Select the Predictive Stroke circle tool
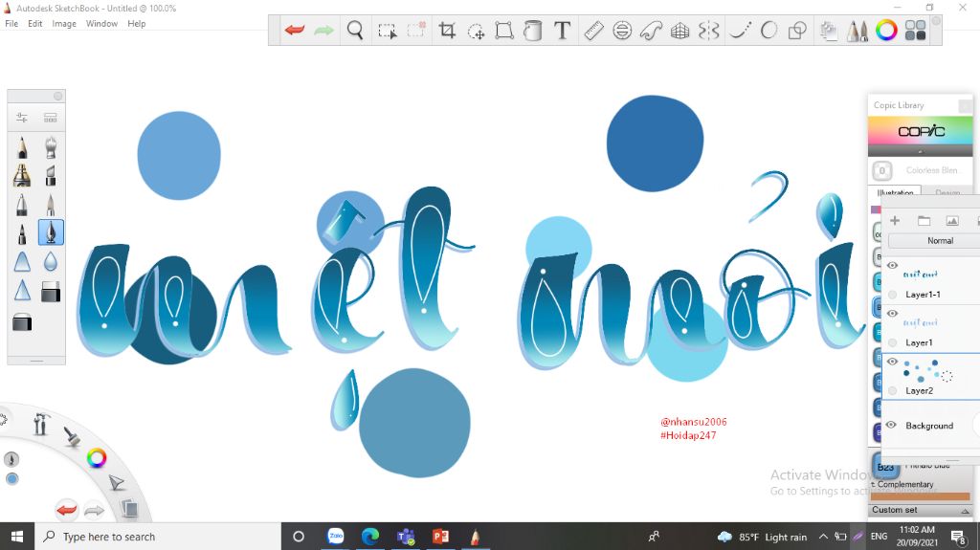 point(768,30)
